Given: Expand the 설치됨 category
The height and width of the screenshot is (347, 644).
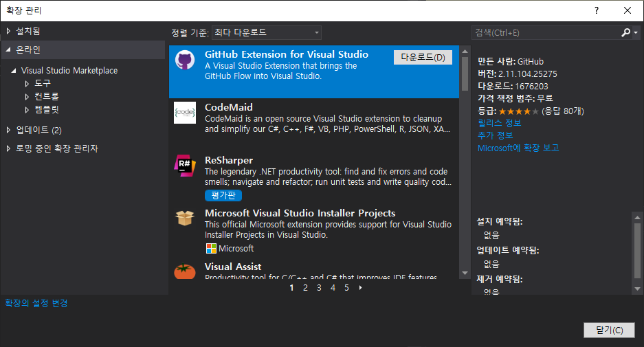Looking at the screenshot, I should point(8,31).
